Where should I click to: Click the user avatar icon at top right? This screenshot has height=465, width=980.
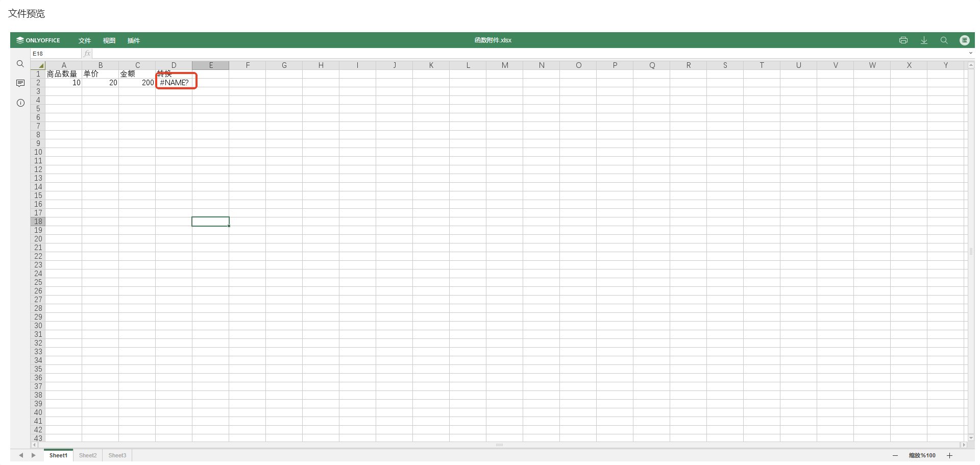(x=964, y=40)
